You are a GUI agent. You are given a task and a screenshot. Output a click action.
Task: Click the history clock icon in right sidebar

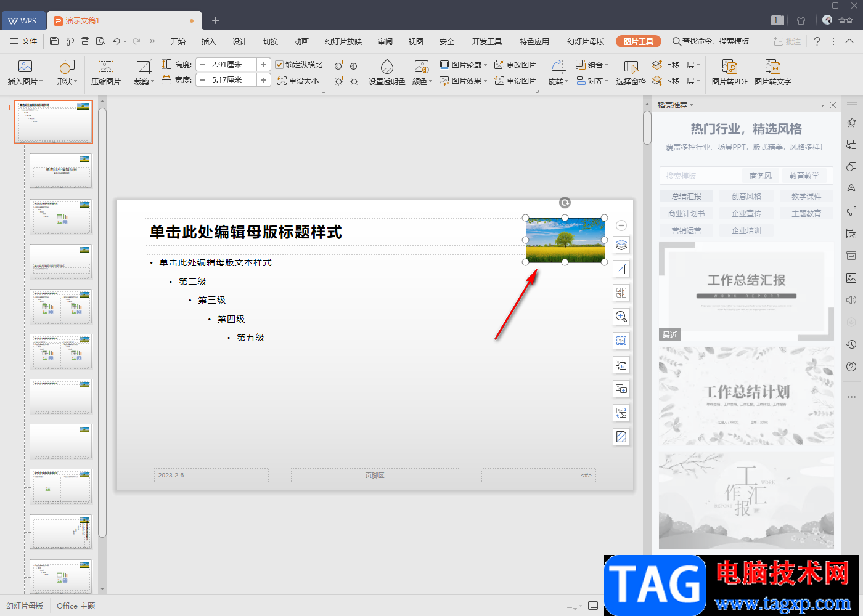coord(851,344)
